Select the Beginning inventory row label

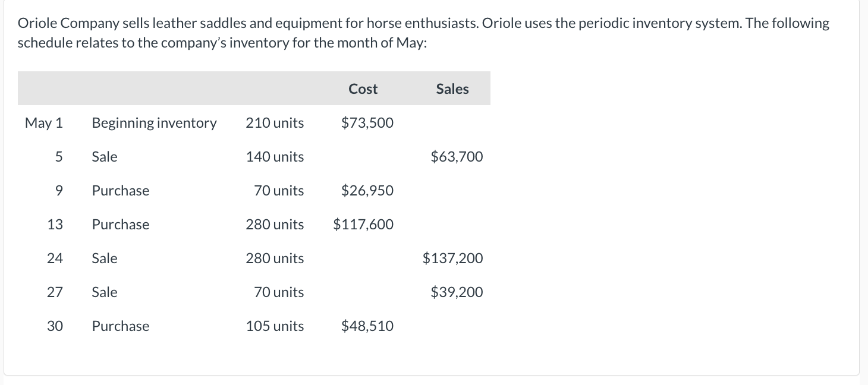coord(154,123)
